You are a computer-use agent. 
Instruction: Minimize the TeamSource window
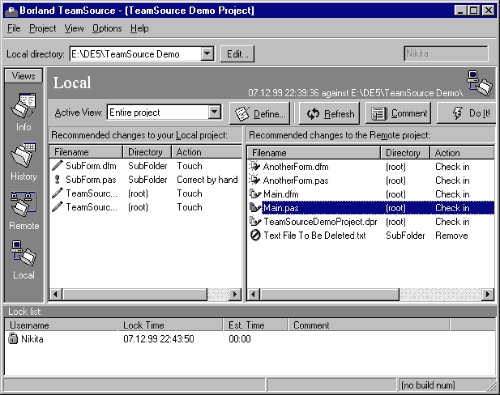460,10
